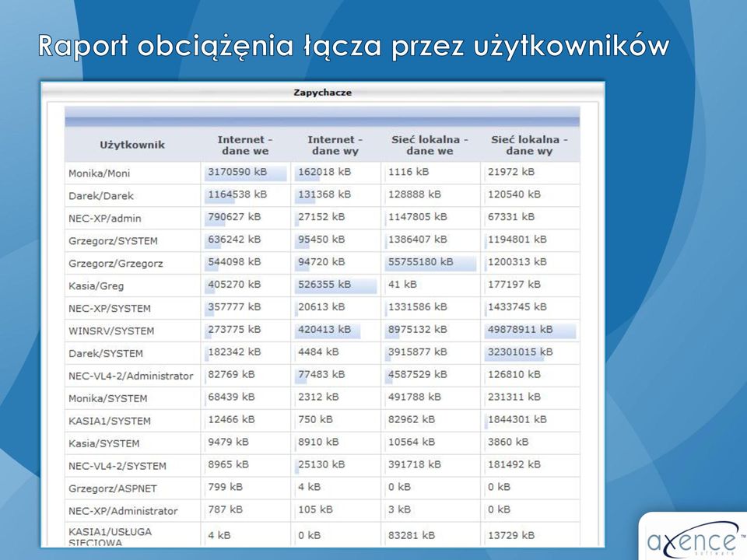747x560 pixels.
Task: Click the 'Sieć lokalna - dane wy' header
Action: coord(530,145)
